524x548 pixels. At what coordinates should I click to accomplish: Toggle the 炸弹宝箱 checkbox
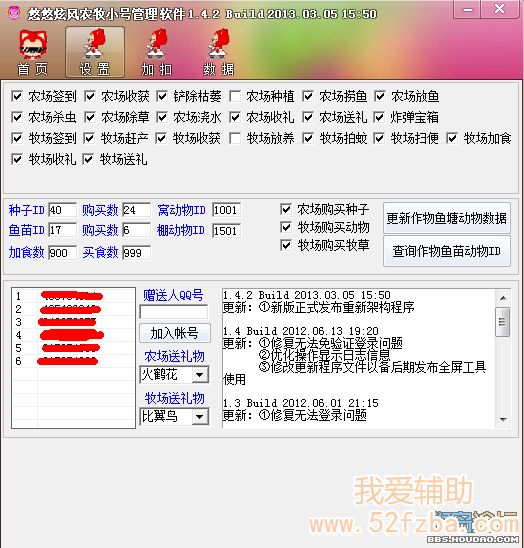[x=379, y=117]
